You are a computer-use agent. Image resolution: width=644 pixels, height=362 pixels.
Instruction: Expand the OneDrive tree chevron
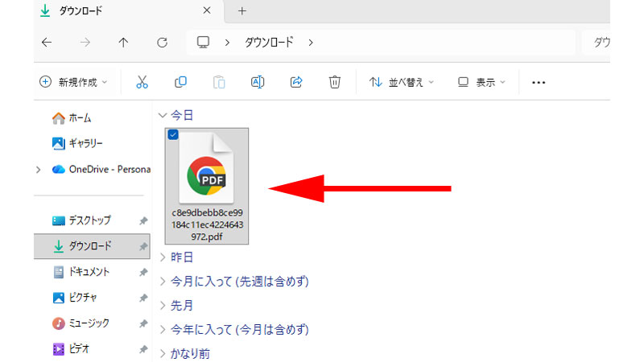pyautogui.click(x=39, y=170)
